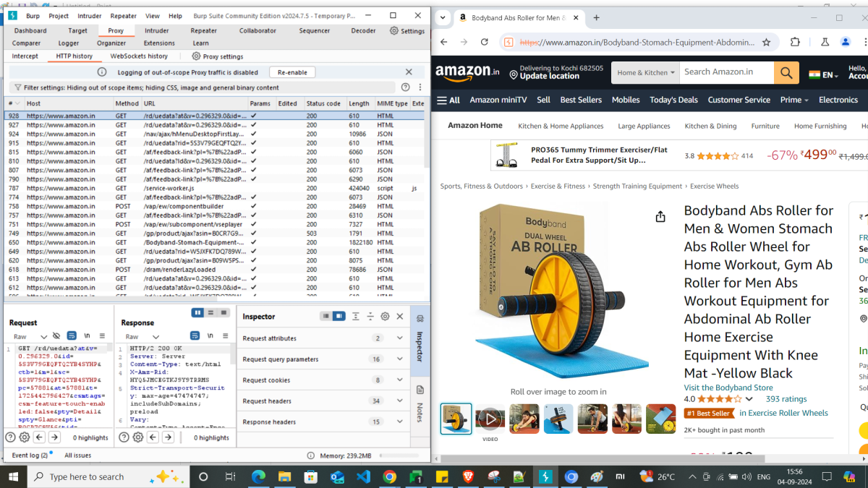
Task: Open the 393 ratings link
Action: click(786, 399)
